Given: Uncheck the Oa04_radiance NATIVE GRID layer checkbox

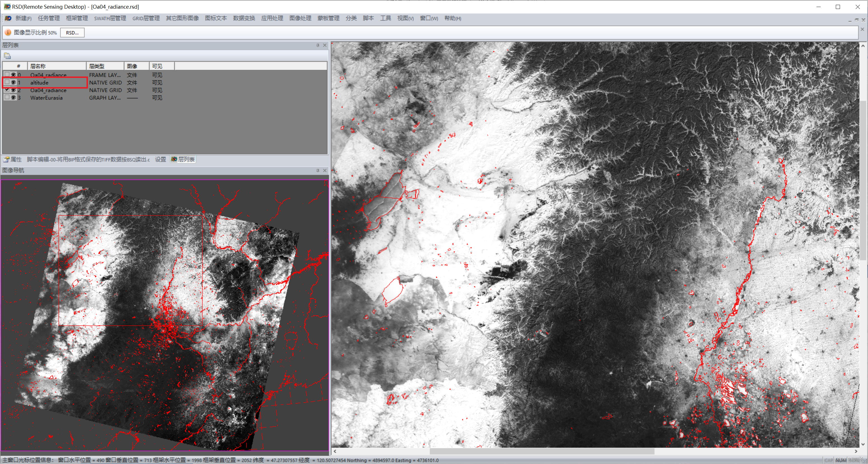Looking at the screenshot, I should click(7, 90).
